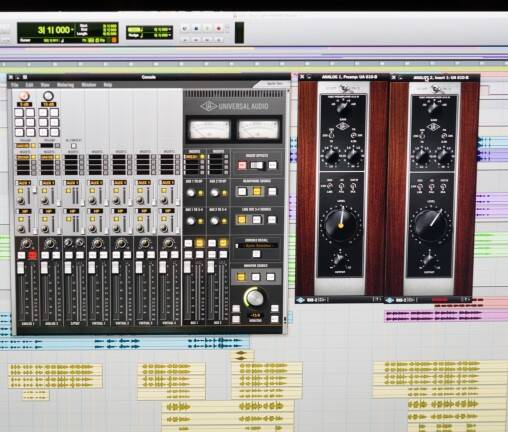Image resolution: width=508 pixels, height=432 pixels.
Task: Click the Aux 1 to 3-4 knob
Action: [190, 221]
